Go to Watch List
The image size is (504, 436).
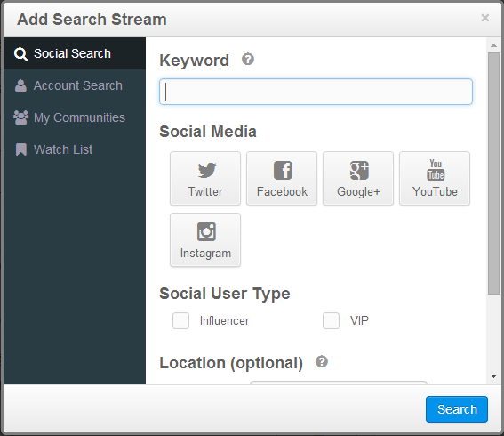[x=75, y=149]
